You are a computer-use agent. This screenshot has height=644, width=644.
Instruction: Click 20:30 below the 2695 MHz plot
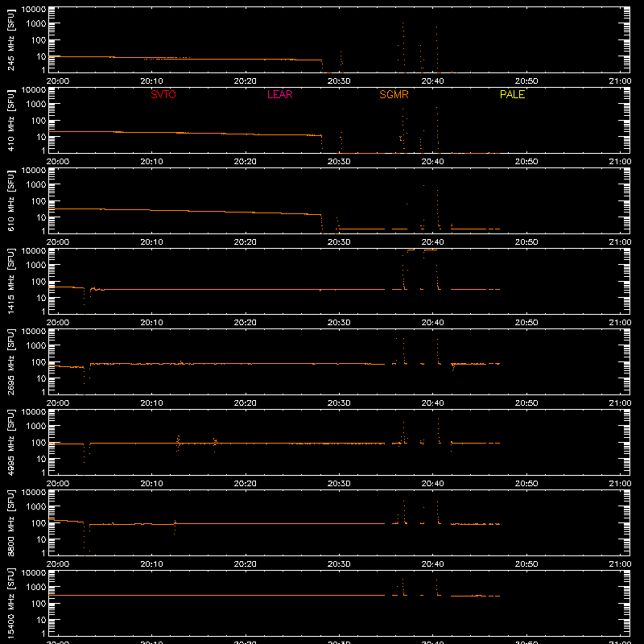(x=339, y=403)
